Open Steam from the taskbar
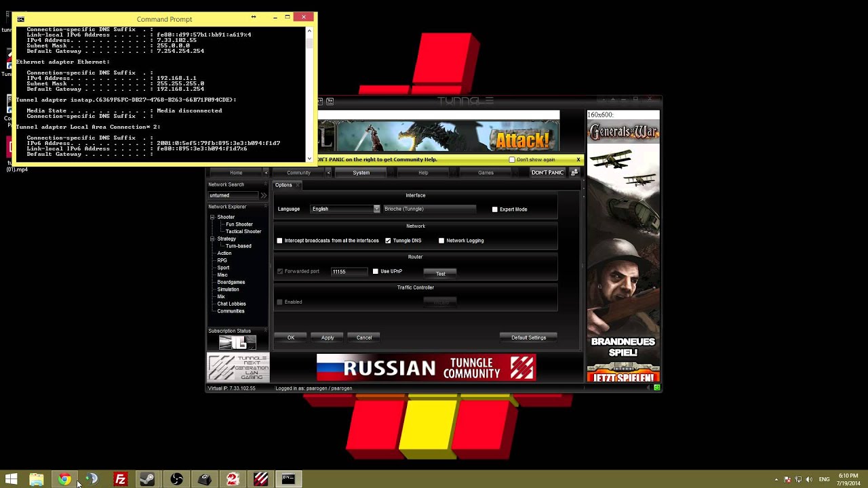This screenshot has width=868, height=488. (x=147, y=479)
